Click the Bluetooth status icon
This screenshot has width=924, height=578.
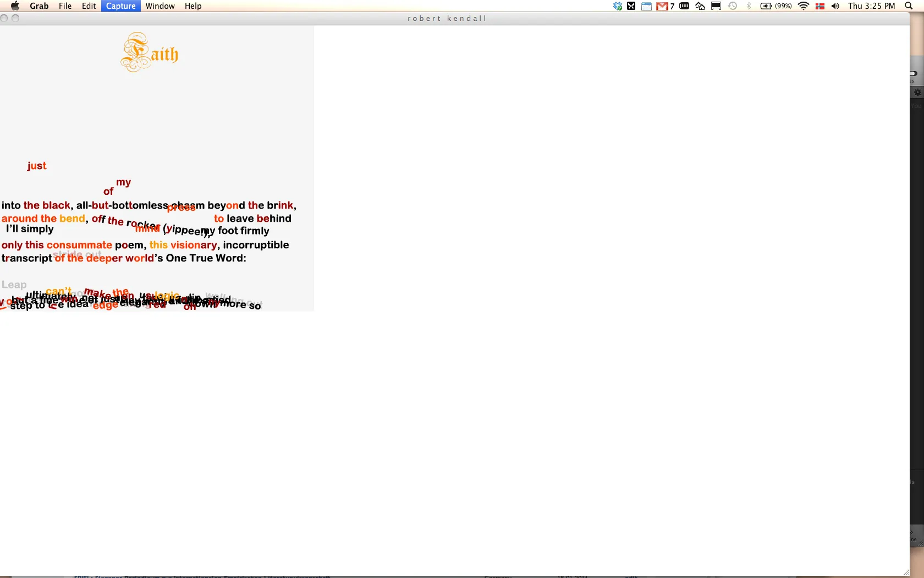tap(749, 6)
